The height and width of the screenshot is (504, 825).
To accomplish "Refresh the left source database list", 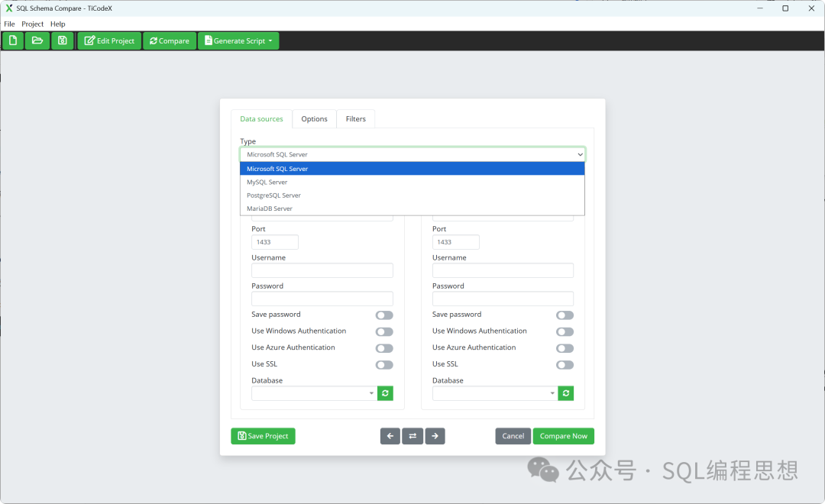I will click(385, 393).
